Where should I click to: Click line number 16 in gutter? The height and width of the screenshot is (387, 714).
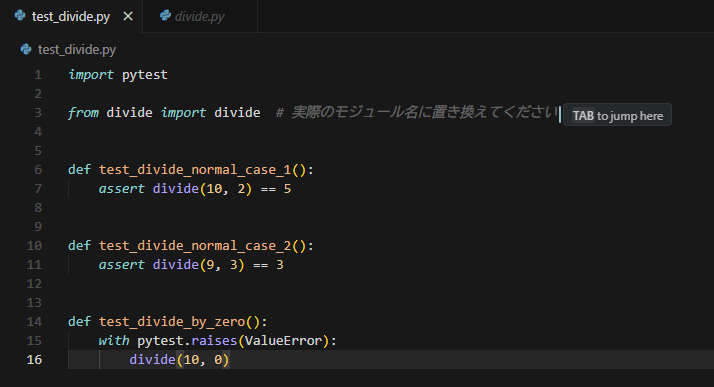(34, 360)
